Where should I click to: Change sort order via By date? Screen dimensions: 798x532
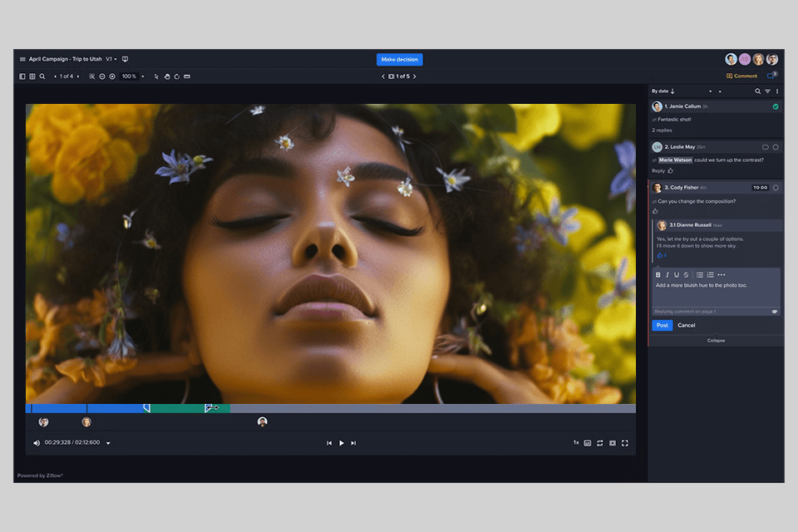point(663,91)
